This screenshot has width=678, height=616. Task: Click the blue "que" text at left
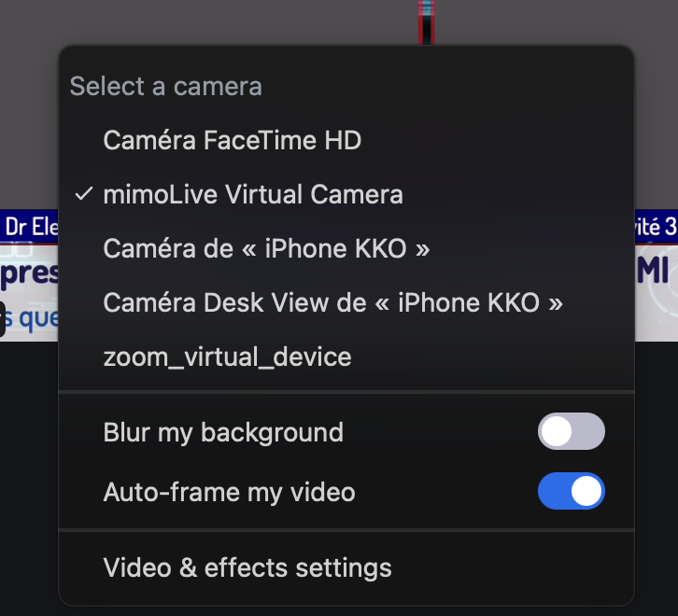click(37, 318)
